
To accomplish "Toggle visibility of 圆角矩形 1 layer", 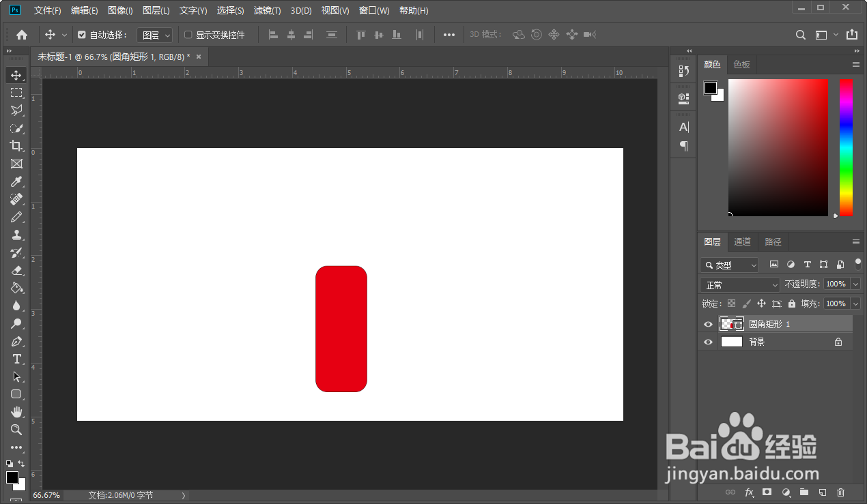I will [x=708, y=324].
